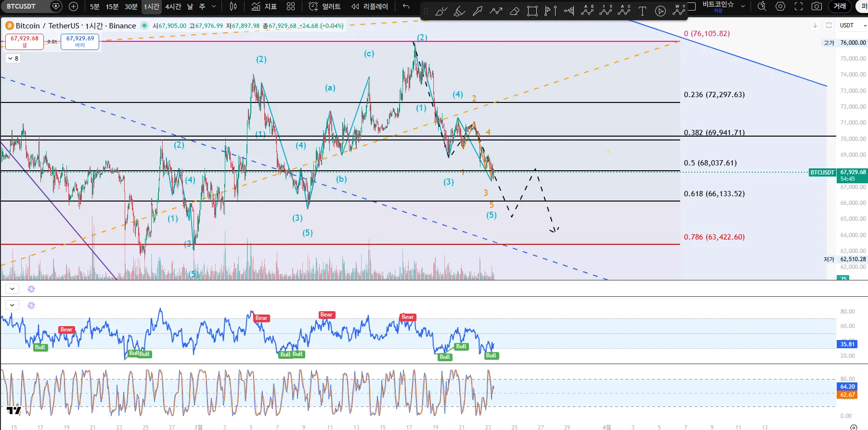
Task: Expand the RSI pane legend chevron
Action: click(12, 305)
